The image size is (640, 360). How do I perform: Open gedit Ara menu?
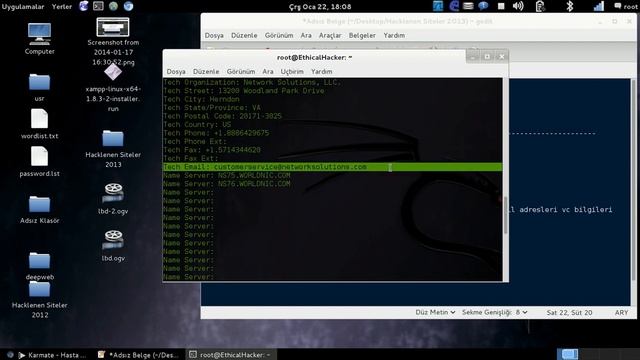tap(306, 36)
